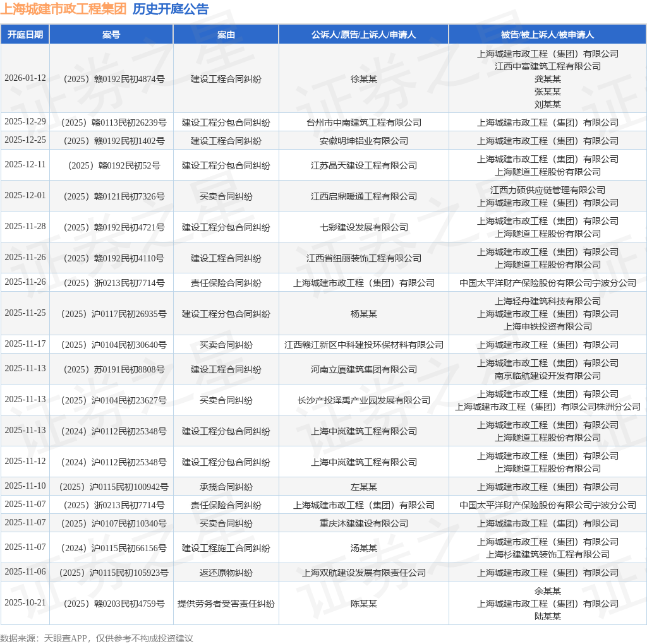Click plaintiff 汤某某

(x=363, y=549)
